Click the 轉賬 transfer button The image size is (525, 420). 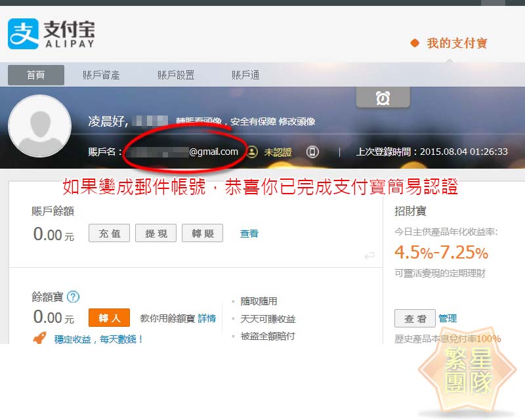click(202, 233)
